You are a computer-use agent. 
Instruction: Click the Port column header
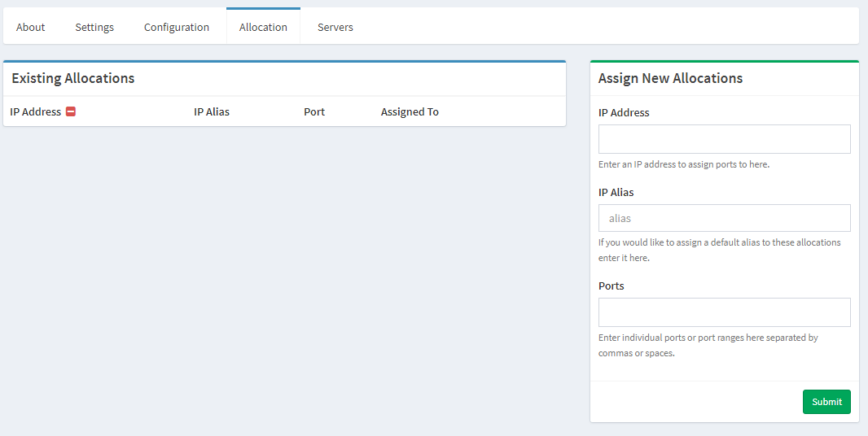(314, 112)
